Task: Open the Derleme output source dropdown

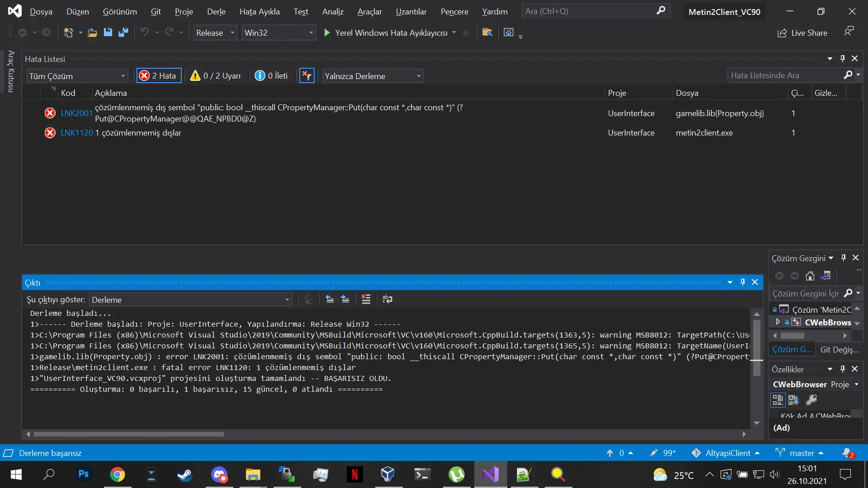Action: tap(191, 300)
